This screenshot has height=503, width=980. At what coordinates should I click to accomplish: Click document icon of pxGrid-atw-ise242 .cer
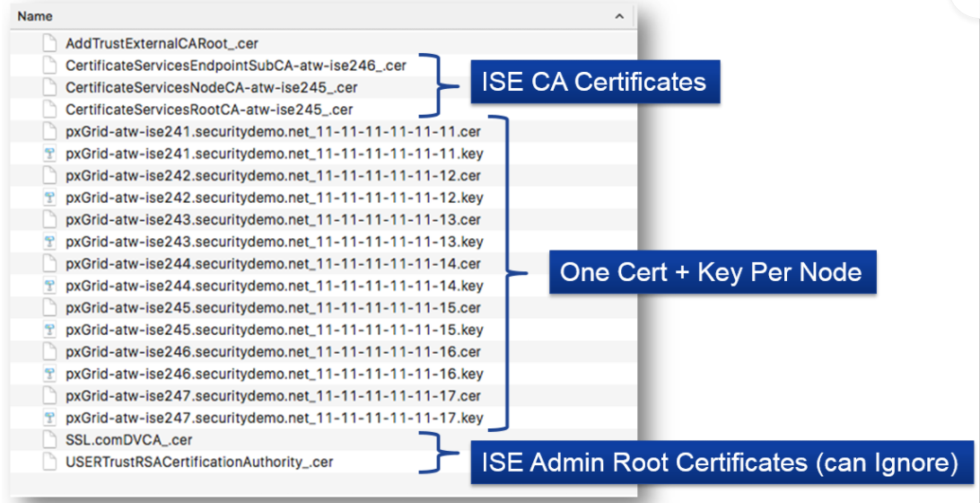click(49, 176)
